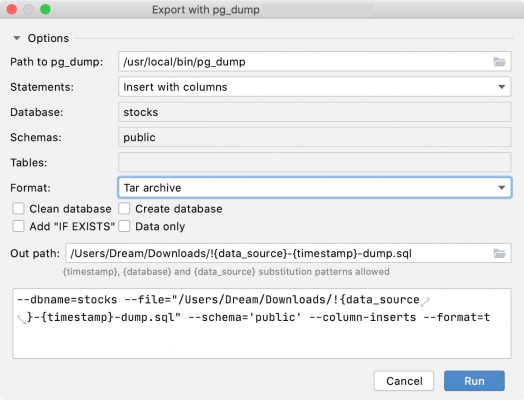Screen dimensions: 524x400
Task: Click the empty Tables field
Action: 314,162
